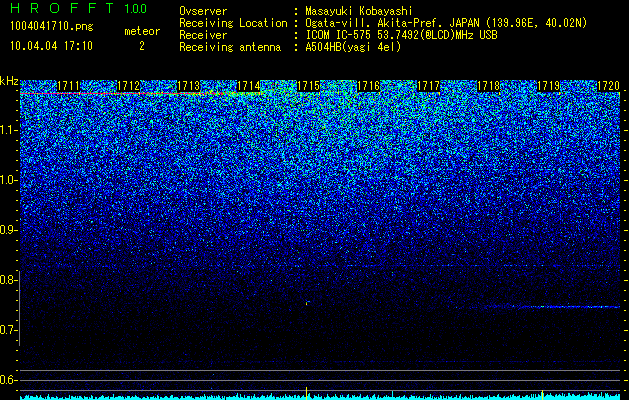Click the date stamp 10.04.04 17:10
Image resolution: width=629 pixels, height=400 pixels.
pyautogui.click(x=51, y=46)
